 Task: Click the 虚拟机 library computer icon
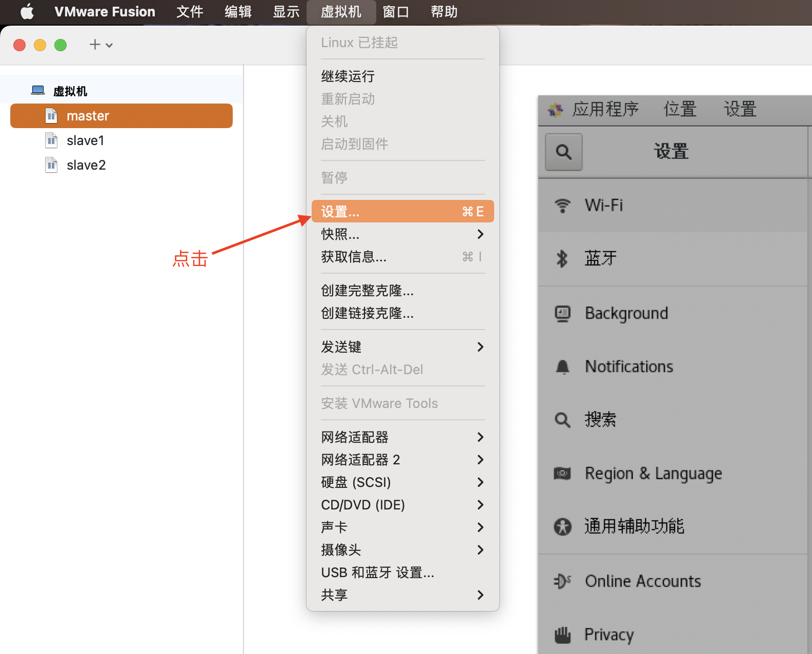38,91
